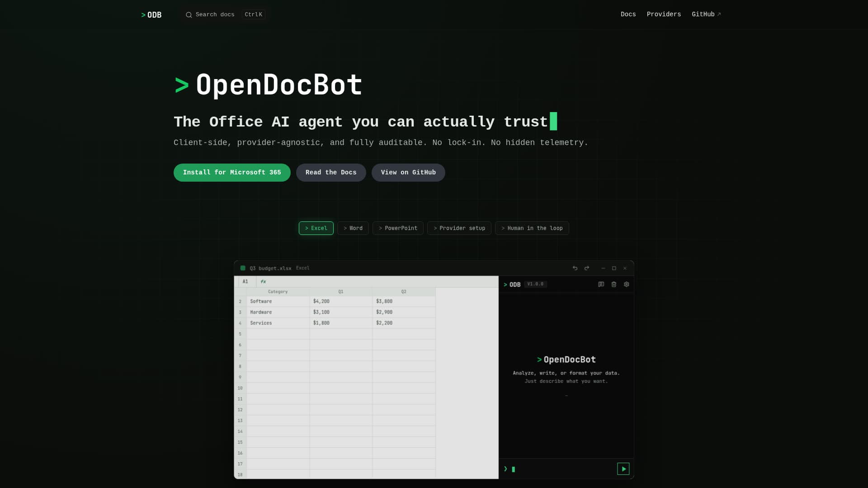Click the redo arrow in demo window
The height and width of the screenshot is (488, 868).
(587, 268)
